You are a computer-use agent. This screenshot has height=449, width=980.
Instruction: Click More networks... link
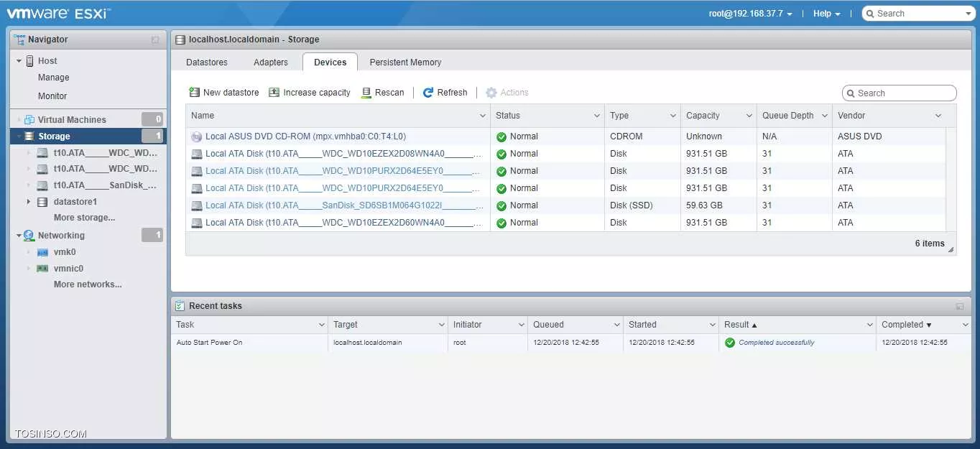[88, 284]
